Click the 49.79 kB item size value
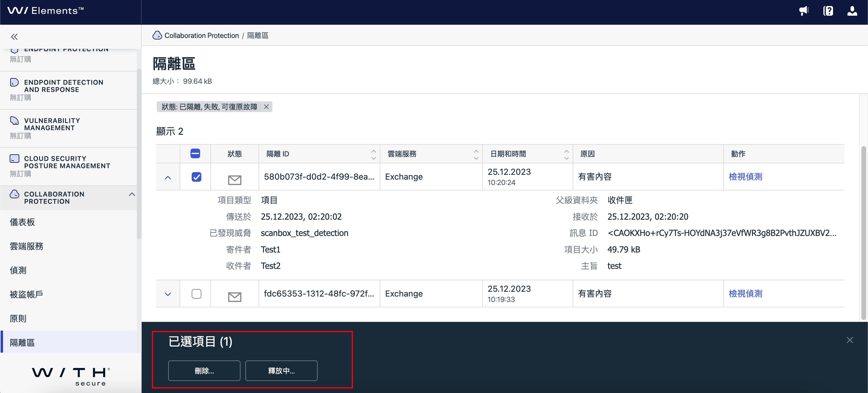This screenshot has width=868, height=393. 623,250
